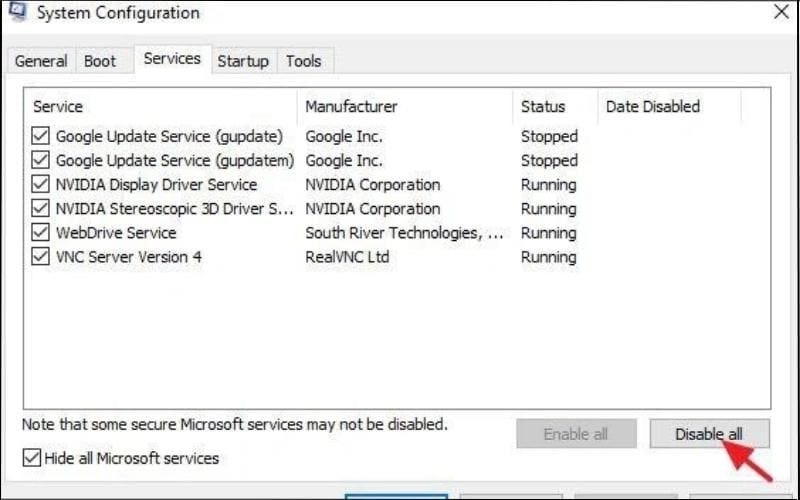The height and width of the screenshot is (500, 800).
Task: Open the Boot tab
Action: 100,61
